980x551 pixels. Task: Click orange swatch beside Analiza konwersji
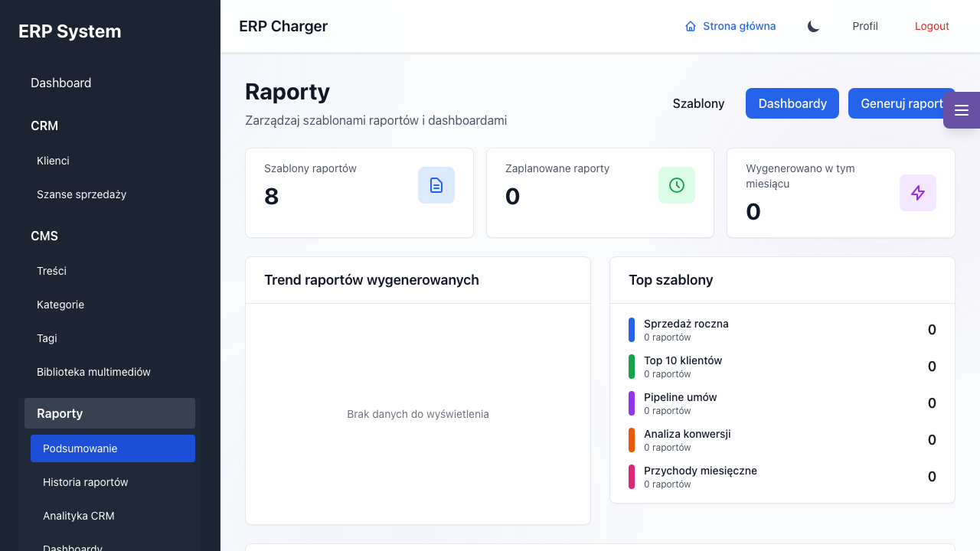point(632,440)
